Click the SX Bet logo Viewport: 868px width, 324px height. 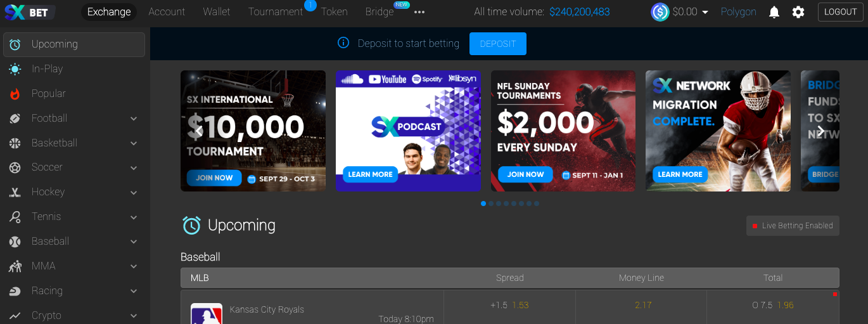pyautogui.click(x=30, y=12)
